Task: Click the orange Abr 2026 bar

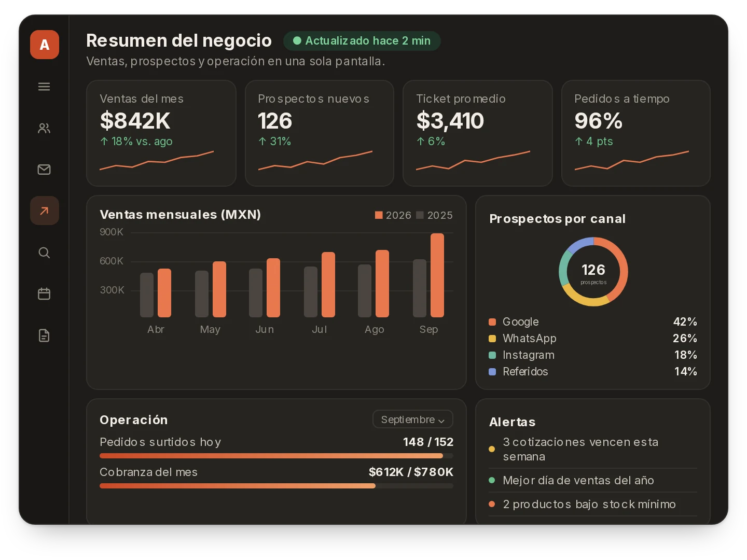Action: pyautogui.click(x=164, y=293)
